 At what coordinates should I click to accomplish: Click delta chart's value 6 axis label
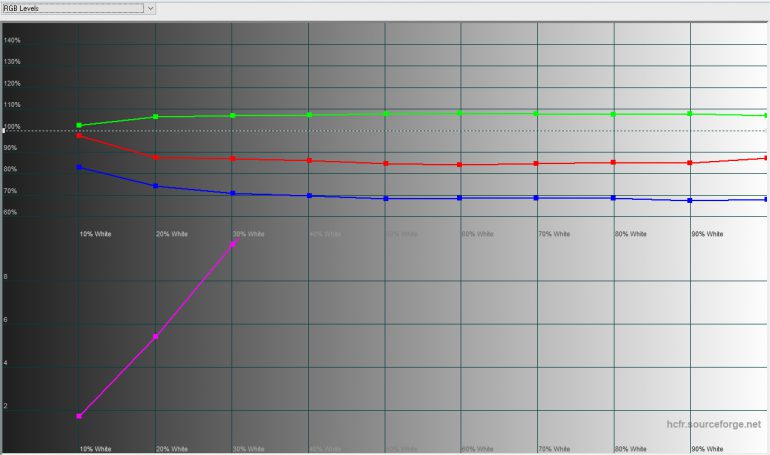5,320
